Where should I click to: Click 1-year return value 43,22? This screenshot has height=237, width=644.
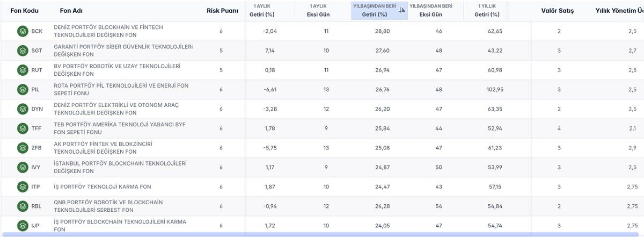495,51
